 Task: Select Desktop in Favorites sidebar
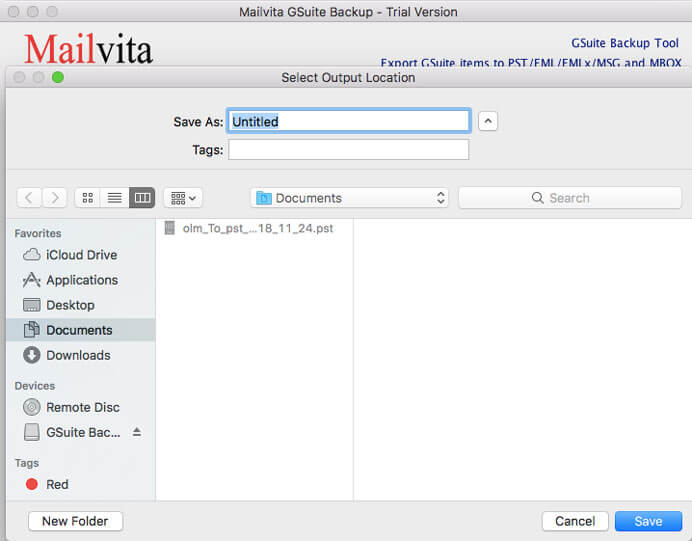(x=70, y=305)
